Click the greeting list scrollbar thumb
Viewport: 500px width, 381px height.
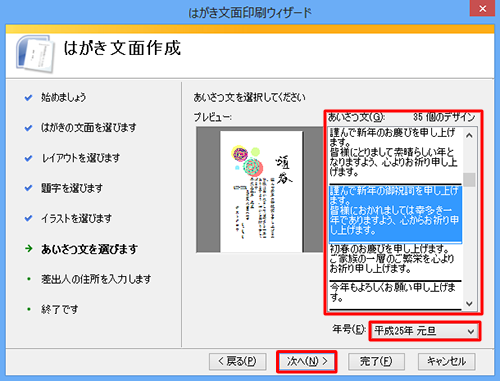click(469, 180)
